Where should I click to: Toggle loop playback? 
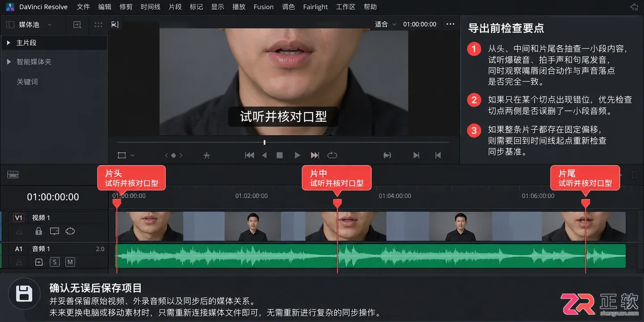tap(332, 155)
